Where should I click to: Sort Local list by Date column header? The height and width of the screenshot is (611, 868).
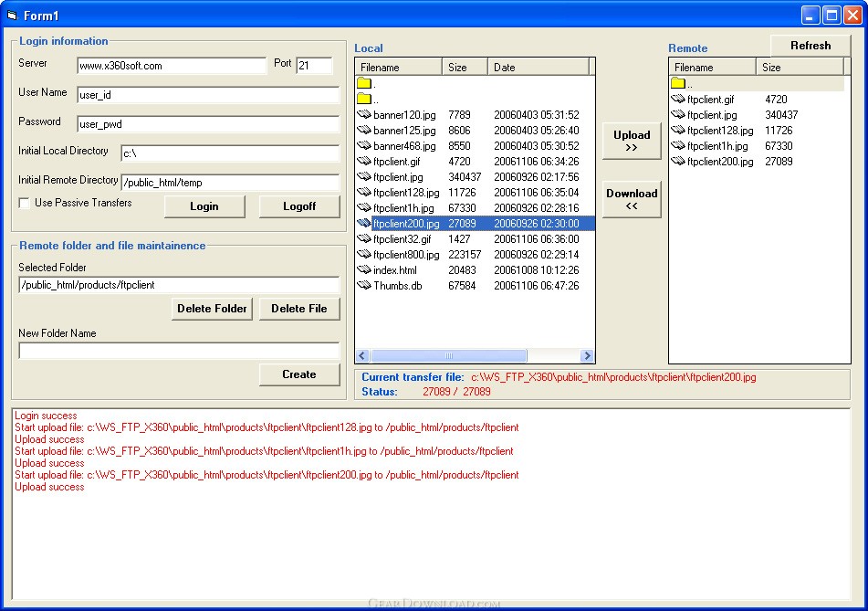pos(539,67)
